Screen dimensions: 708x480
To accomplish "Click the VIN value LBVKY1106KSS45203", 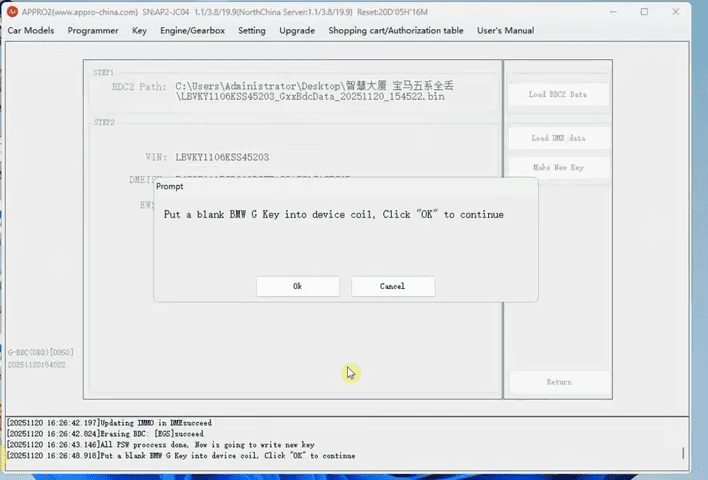I will click(222, 157).
